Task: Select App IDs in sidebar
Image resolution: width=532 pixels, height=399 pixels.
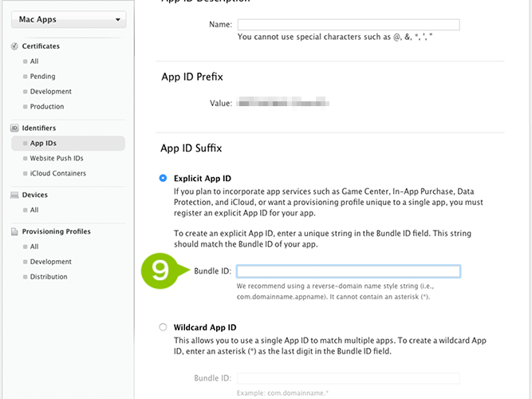Action: click(69, 144)
